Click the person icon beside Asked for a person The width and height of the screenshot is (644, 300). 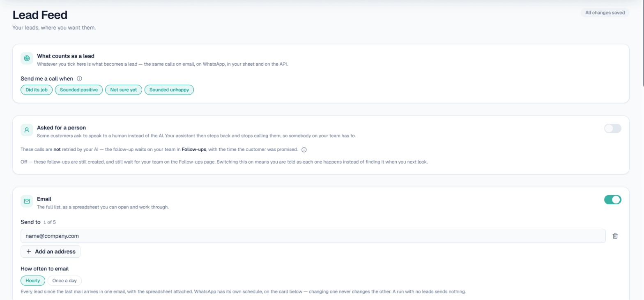[27, 130]
